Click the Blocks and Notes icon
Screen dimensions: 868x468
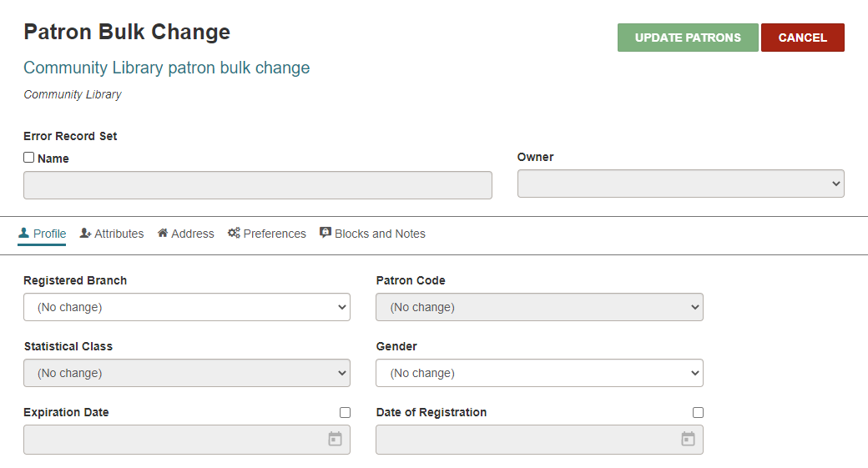[325, 233]
